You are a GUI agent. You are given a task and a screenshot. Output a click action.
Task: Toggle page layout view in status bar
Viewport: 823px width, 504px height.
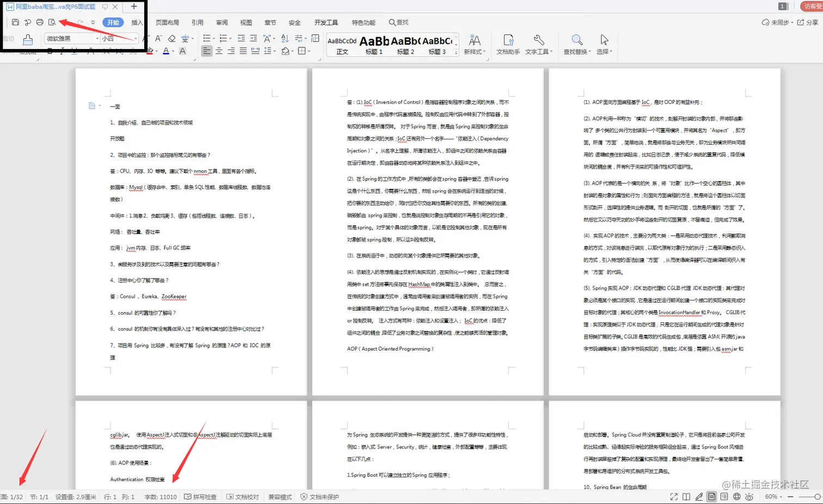711,497
